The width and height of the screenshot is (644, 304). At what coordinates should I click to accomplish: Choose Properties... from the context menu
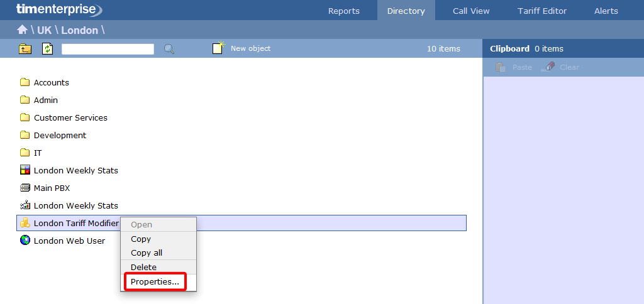click(155, 282)
